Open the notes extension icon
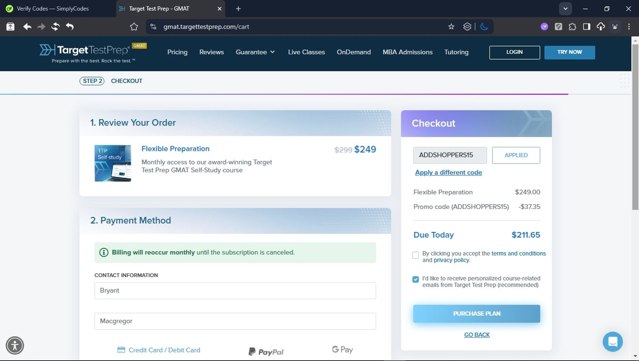The width and height of the screenshot is (639, 361). [x=558, y=26]
